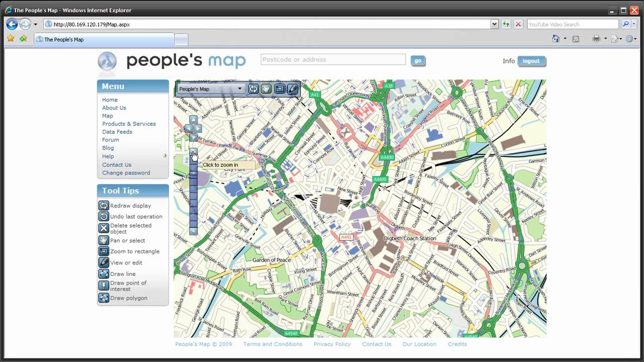Click the search magnifier button
Image resolution: width=644 pixels, height=362 pixels.
(x=626, y=24)
